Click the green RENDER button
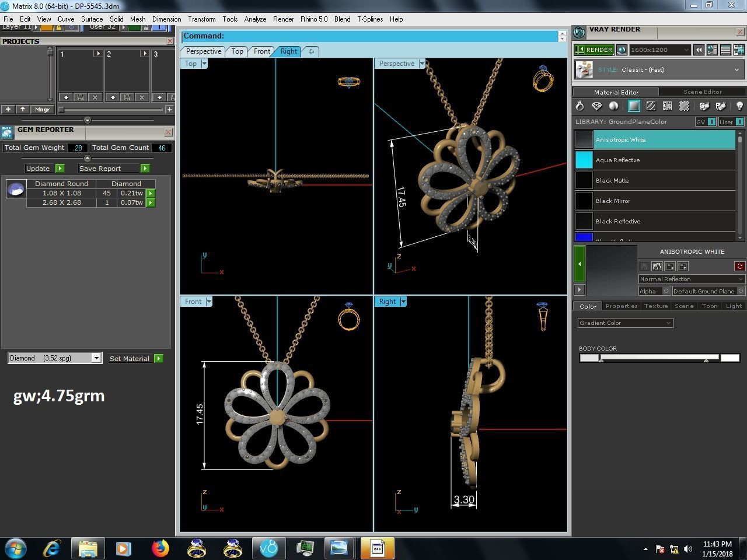Viewport: 747px width, 560px height. pyautogui.click(x=594, y=50)
